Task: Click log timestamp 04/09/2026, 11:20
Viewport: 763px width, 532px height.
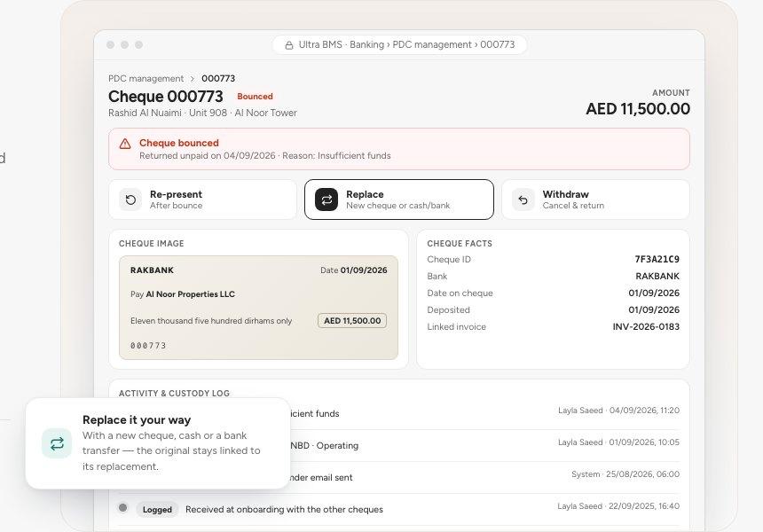Action: click(x=644, y=411)
